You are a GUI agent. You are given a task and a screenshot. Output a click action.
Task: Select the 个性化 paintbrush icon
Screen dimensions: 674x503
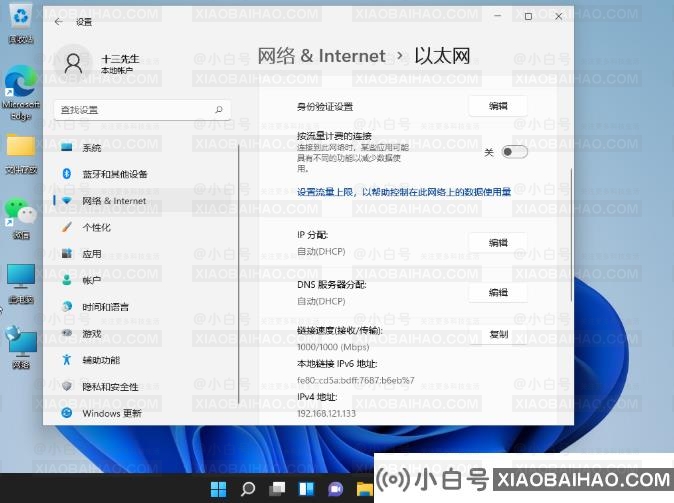[x=67, y=227]
